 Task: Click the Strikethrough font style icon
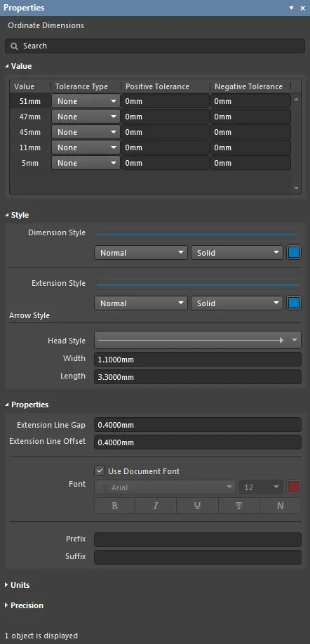coord(239,506)
